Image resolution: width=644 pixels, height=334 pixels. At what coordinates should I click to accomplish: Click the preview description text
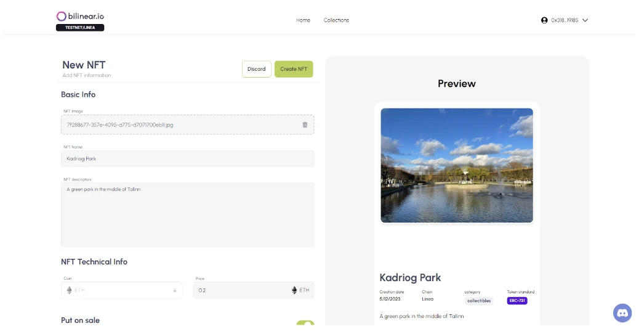422,316
